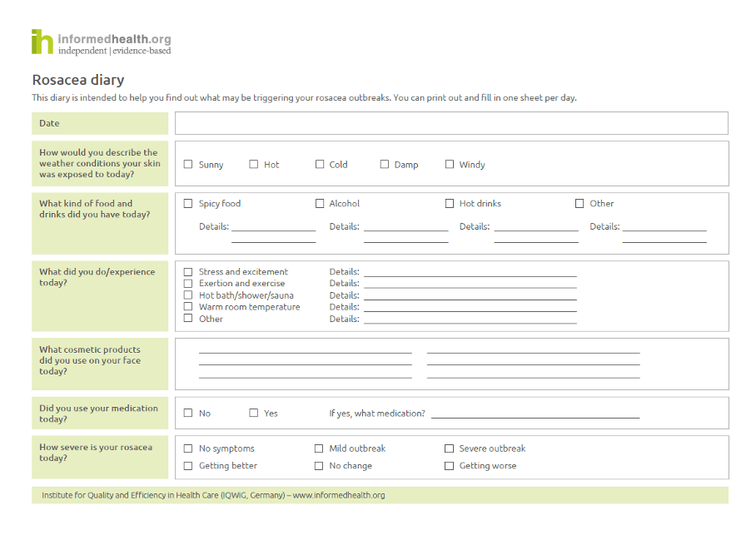Click the 'If yes, what medication?' line

click(x=535, y=416)
